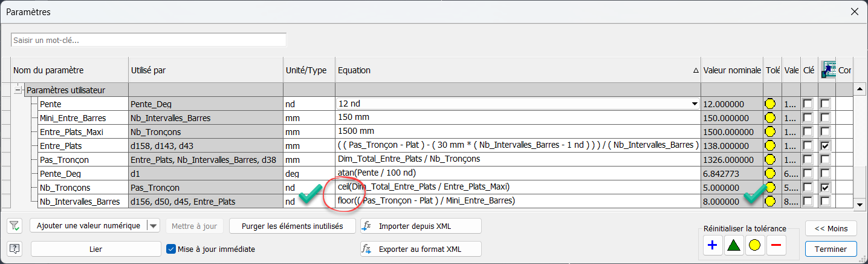Image resolution: width=868 pixels, height=264 pixels.
Task: Click equation 'Dim_Total_Entre_Plats / Nb_Tronçons'
Action: click(x=518, y=159)
